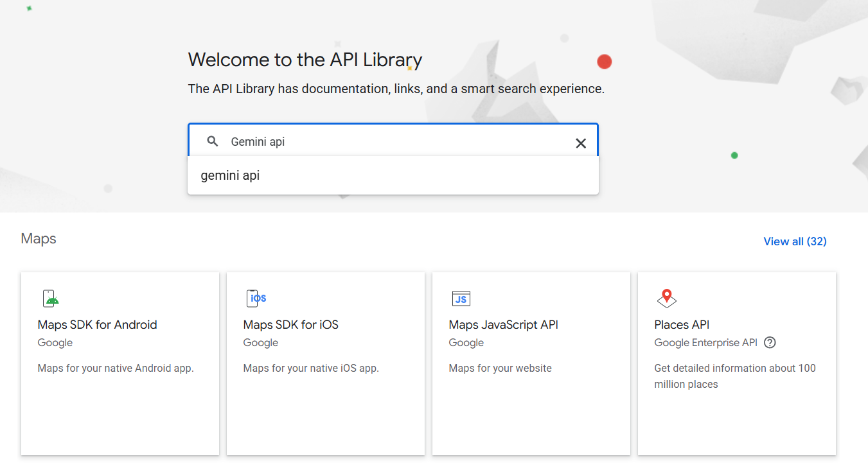The width and height of the screenshot is (868, 470).
Task: Click the 'Maps' category heading
Action: coord(39,239)
